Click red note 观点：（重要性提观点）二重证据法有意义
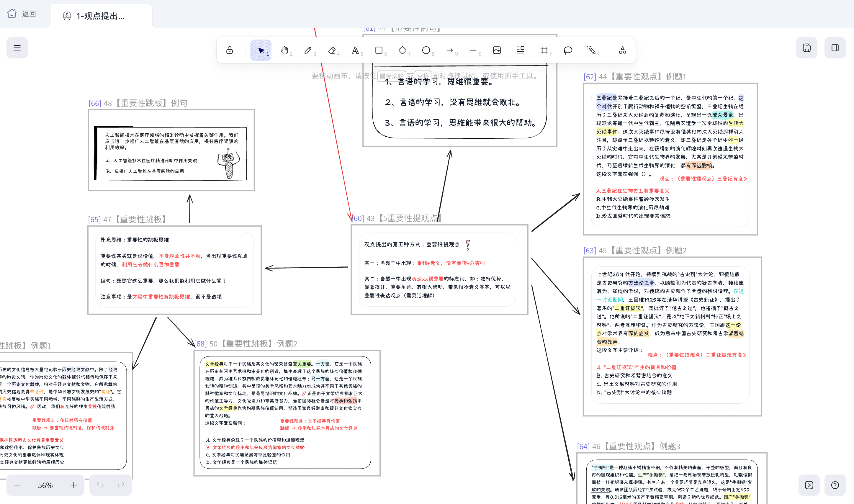Image resolution: width=854 pixels, height=504 pixels. (x=697, y=355)
